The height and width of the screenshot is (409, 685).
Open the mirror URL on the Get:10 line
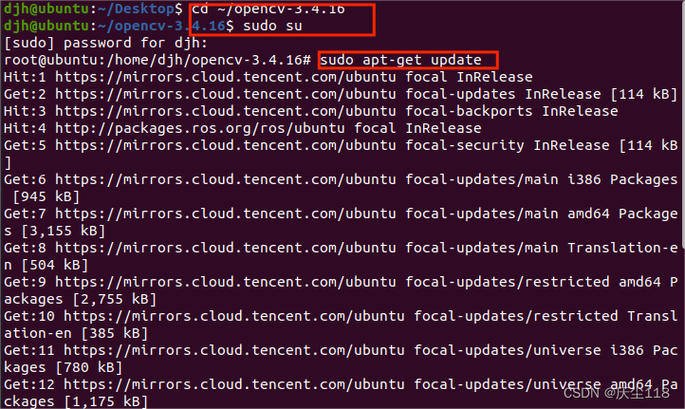tap(229, 316)
